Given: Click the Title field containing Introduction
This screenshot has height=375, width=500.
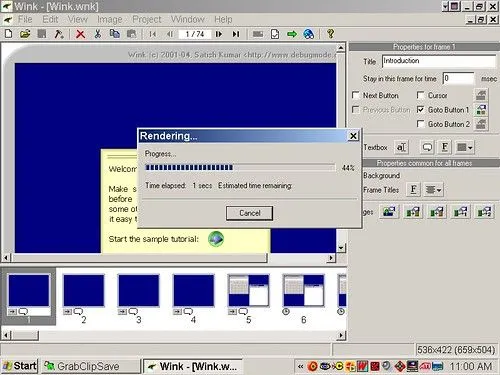Looking at the screenshot, I should click(x=439, y=61).
